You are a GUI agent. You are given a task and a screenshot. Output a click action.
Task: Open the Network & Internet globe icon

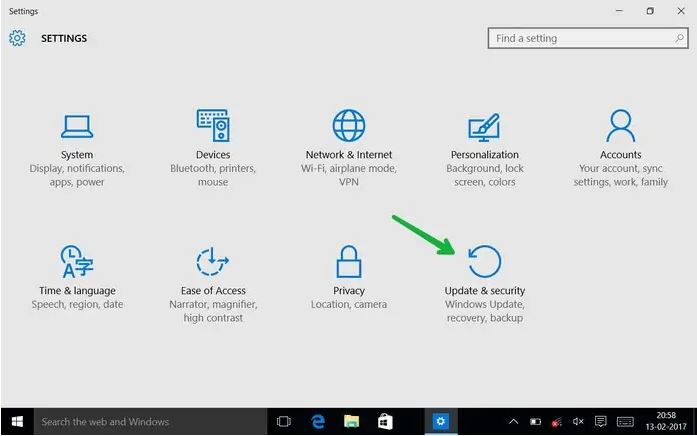click(x=349, y=126)
